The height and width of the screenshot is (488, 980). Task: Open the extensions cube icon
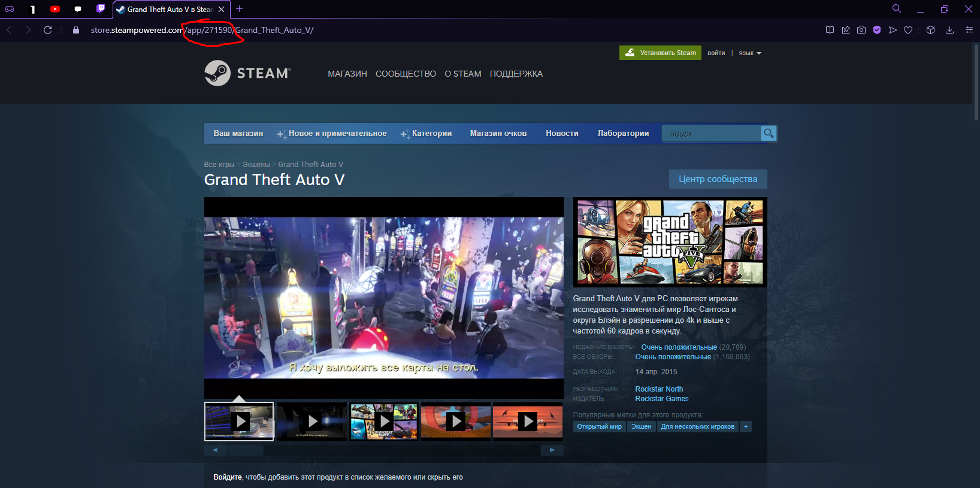[x=930, y=30]
